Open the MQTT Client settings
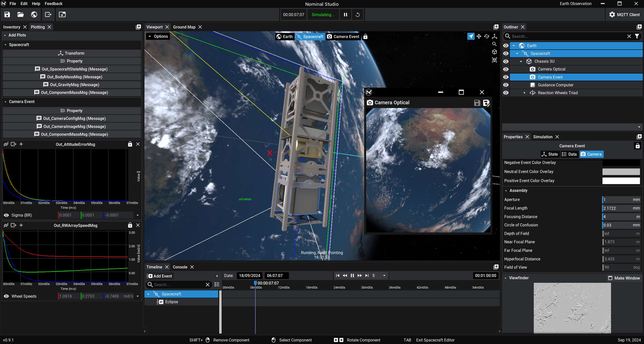Viewport: 644px width, 344px height. (x=624, y=15)
